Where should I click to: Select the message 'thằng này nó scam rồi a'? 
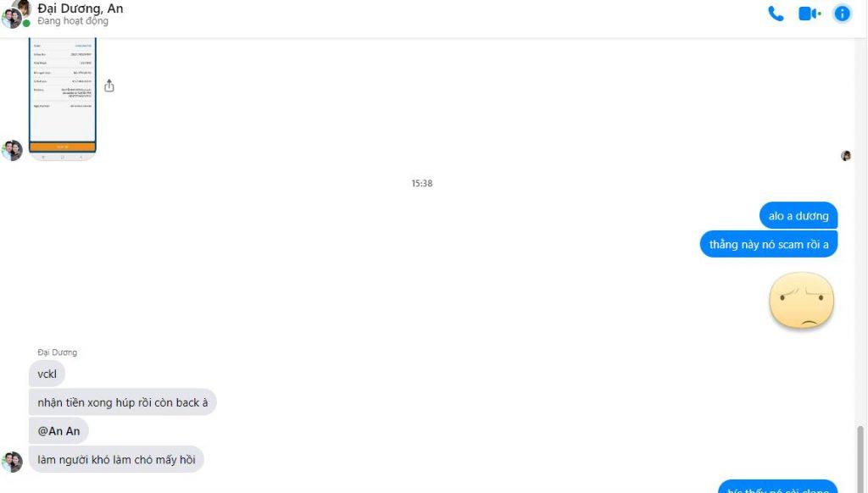tap(768, 245)
